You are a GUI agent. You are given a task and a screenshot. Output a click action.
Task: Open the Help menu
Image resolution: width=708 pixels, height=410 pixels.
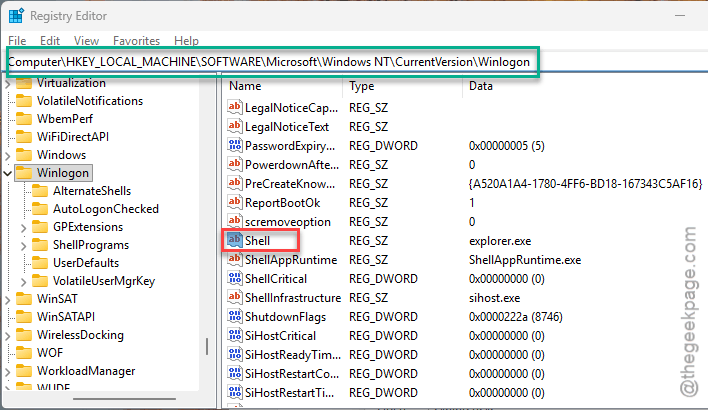pos(186,41)
